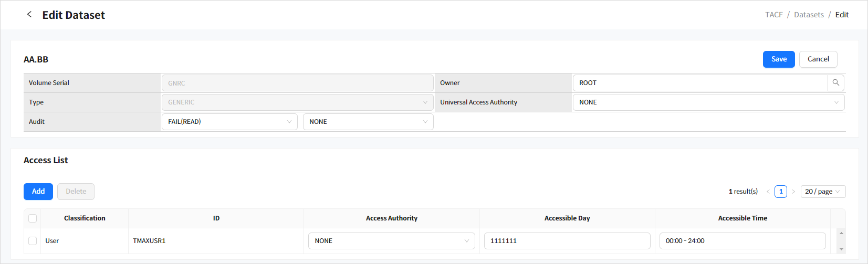Open Access Authority dropdown for TMAXUSR1
The height and width of the screenshot is (264, 868).
click(391, 241)
